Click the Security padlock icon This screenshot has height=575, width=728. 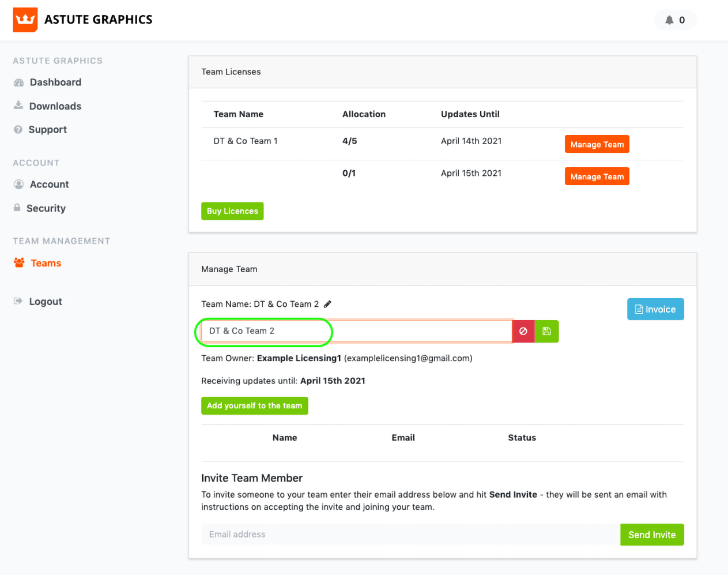[17, 208]
